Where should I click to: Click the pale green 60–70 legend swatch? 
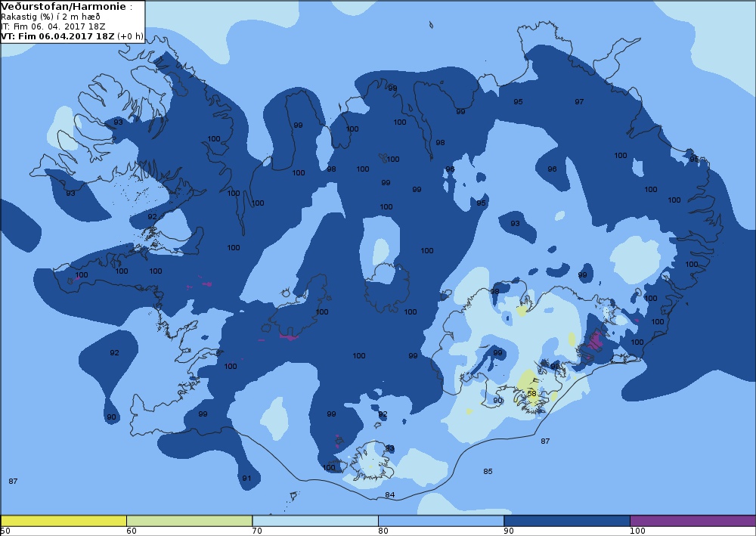[189, 521]
